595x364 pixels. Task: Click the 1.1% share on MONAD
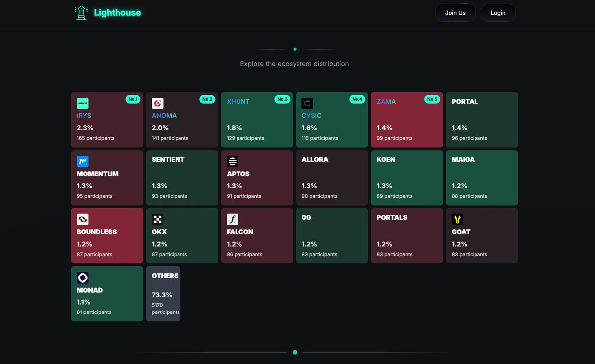point(83,302)
